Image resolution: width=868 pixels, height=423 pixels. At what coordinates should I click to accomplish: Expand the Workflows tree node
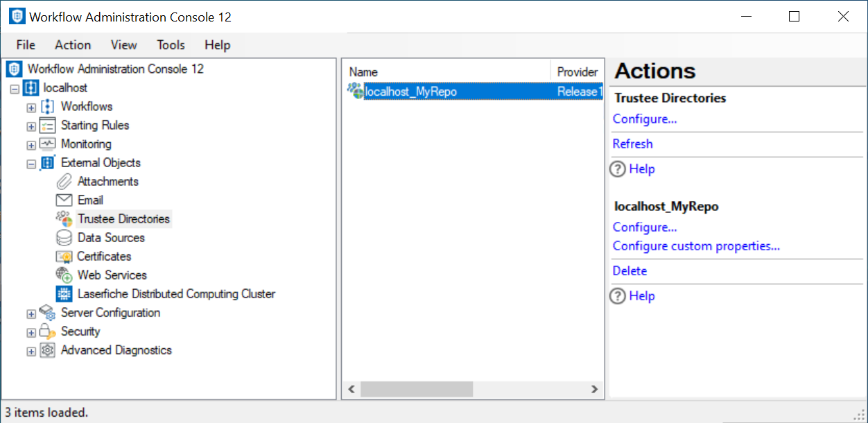point(31,107)
